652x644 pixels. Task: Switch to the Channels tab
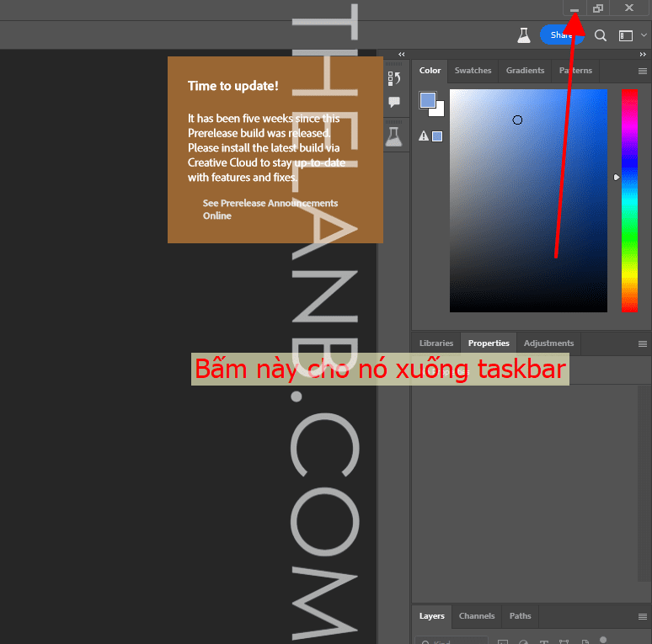point(477,616)
